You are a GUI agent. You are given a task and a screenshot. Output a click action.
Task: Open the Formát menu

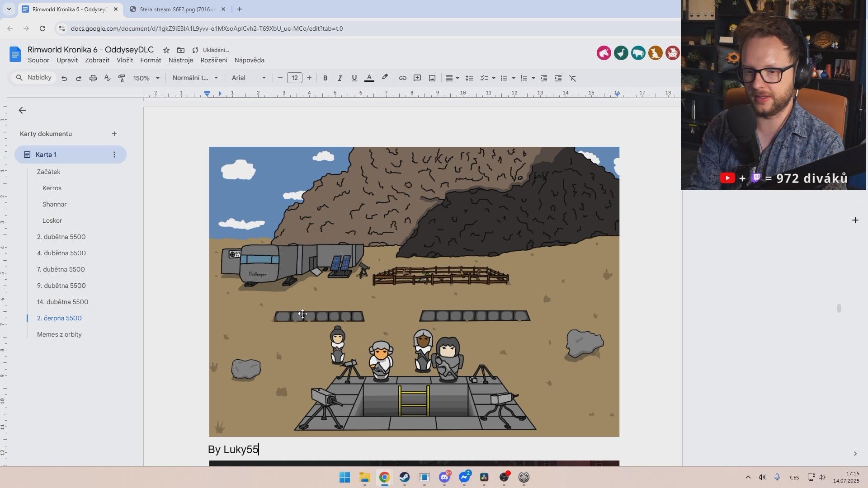click(151, 60)
